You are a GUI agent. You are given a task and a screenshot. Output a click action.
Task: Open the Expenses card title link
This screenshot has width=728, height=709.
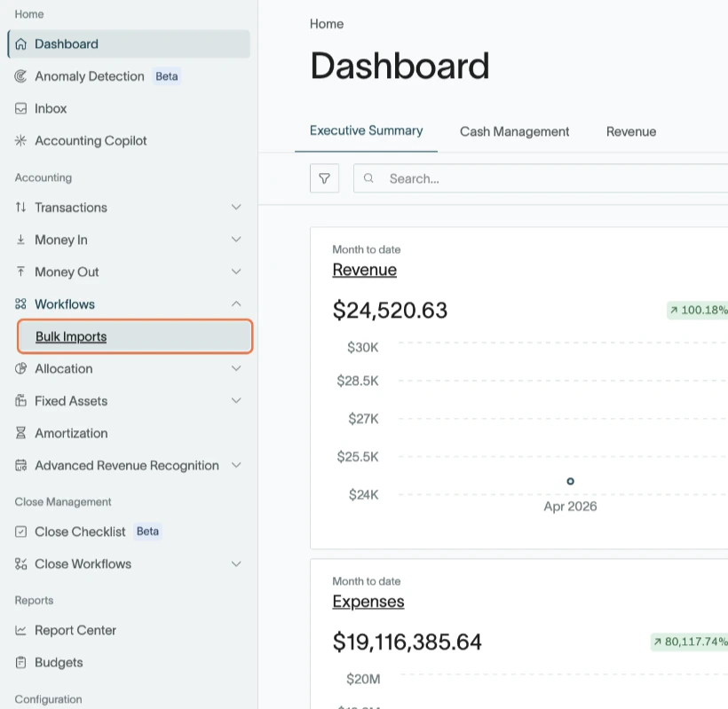(368, 602)
